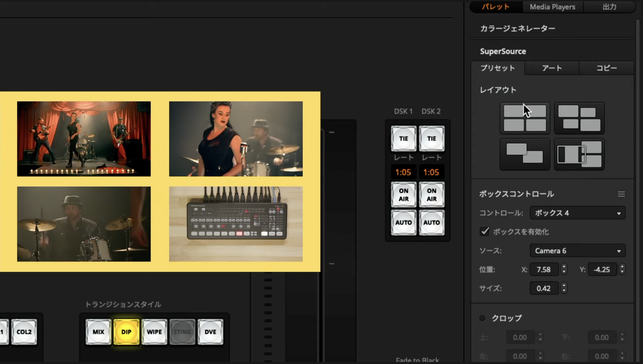This screenshot has height=364, width=643.
Task: Switch to the Media Players tab
Action: (552, 7)
